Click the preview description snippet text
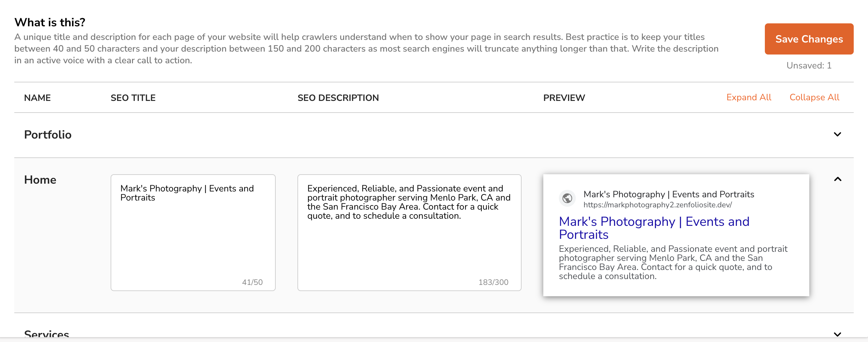 673,263
